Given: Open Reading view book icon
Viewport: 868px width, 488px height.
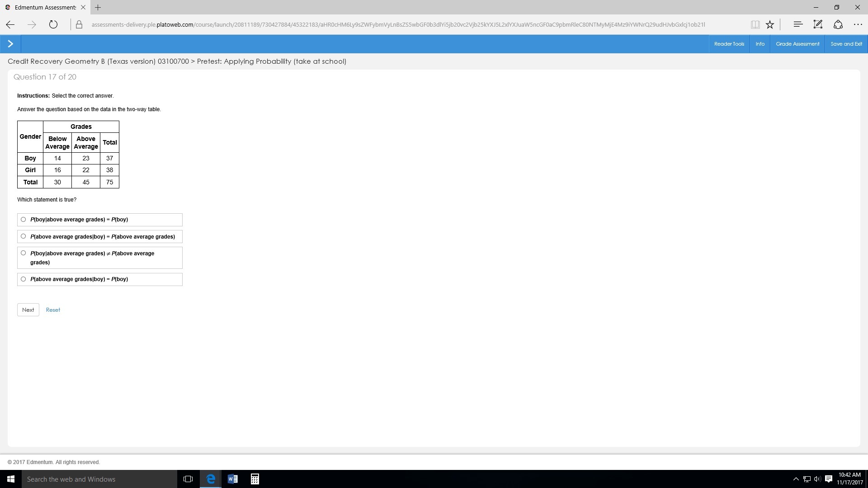Looking at the screenshot, I should (755, 24).
